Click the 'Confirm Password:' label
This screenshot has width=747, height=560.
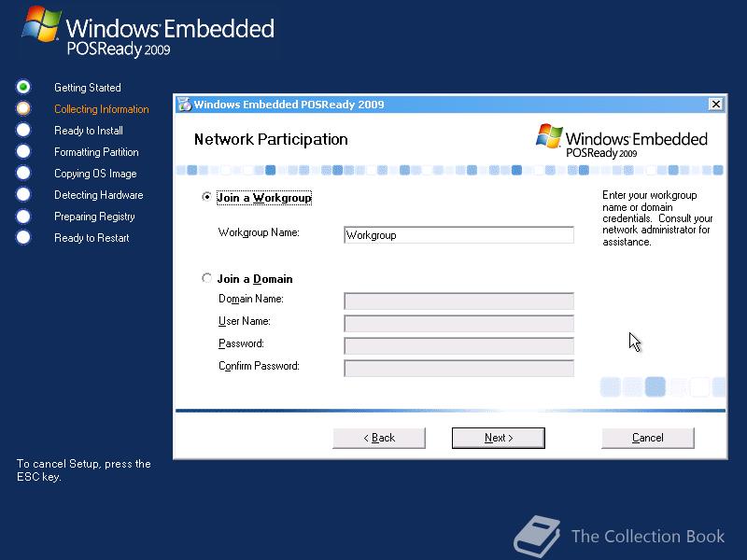pos(259,366)
